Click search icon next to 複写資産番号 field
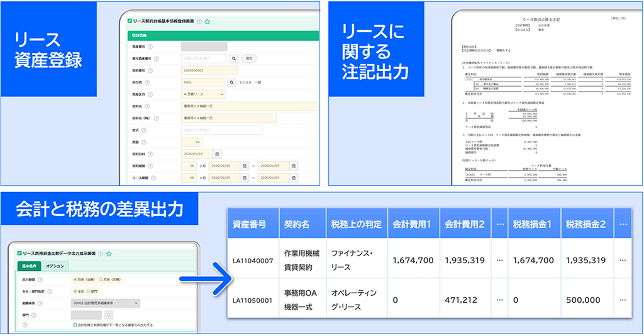 coord(233,58)
